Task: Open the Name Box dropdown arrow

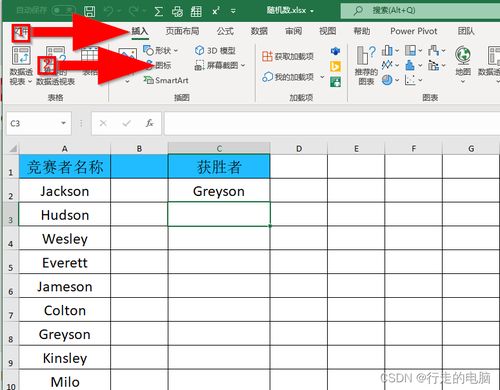Action: [x=63, y=123]
